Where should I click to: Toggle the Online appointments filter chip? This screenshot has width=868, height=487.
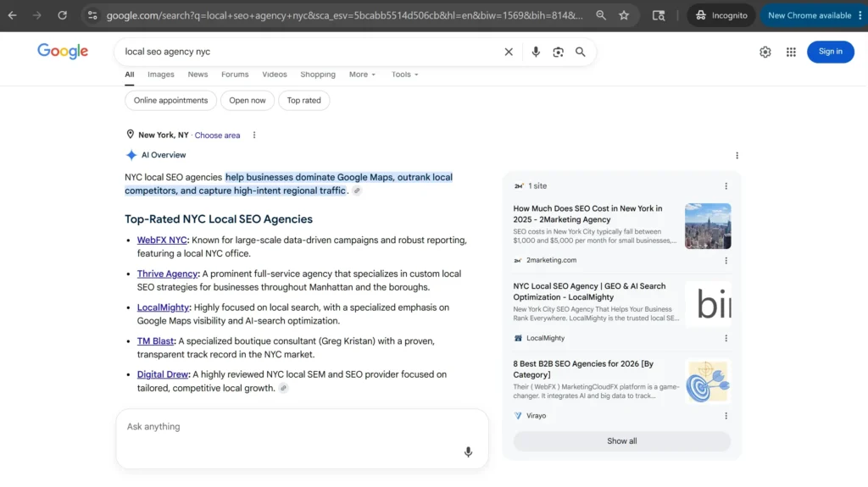click(170, 100)
